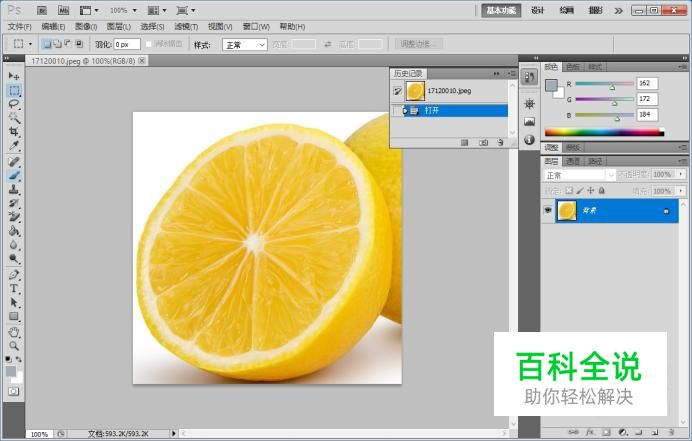The image size is (692, 441).
Task: Toggle lock transparent pixels
Action: click(x=569, y=191)
